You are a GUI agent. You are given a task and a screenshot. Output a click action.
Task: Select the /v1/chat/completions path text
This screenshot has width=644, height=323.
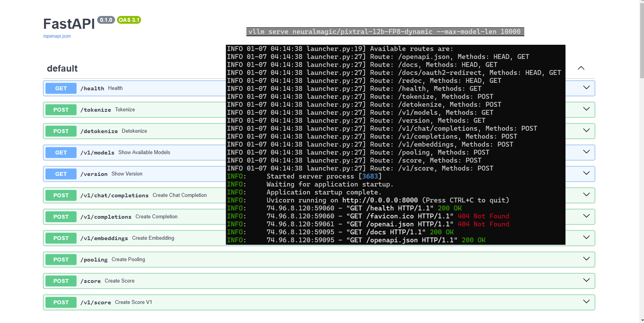(115, 195)
